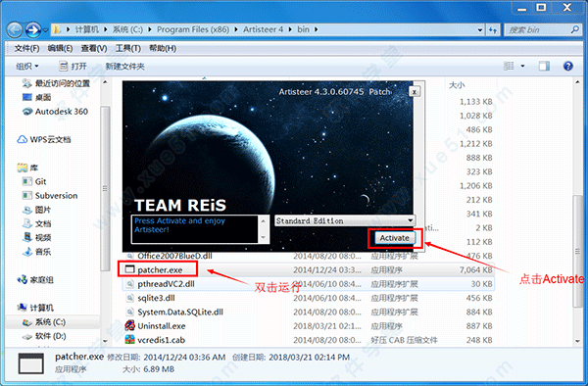
Task: Click the 大小 column header
Action: pos(457,85)
